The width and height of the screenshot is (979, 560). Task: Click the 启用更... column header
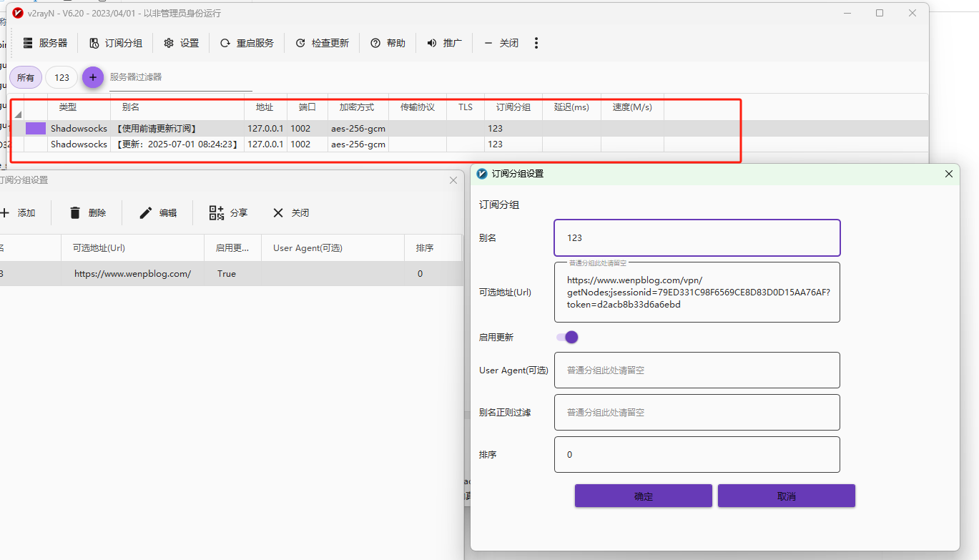(x=232, y=248)
